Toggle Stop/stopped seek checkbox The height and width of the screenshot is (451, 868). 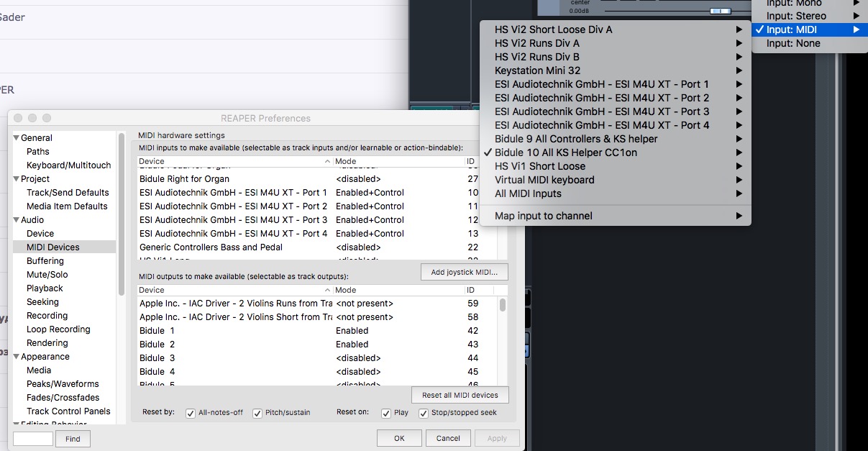424,413
